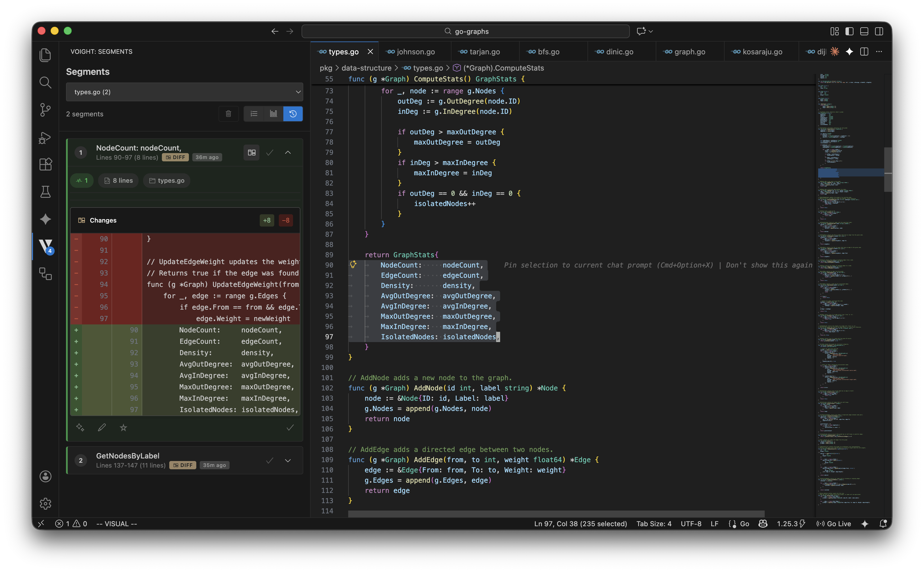Switch to chart view for segments
The image size is (924, 572).
273,114
